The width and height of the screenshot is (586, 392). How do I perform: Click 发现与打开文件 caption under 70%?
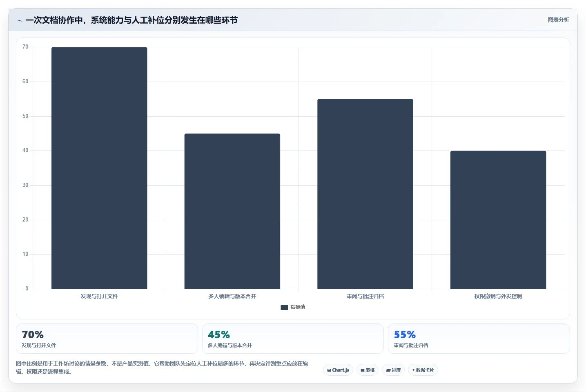click(x=39, y=345)
